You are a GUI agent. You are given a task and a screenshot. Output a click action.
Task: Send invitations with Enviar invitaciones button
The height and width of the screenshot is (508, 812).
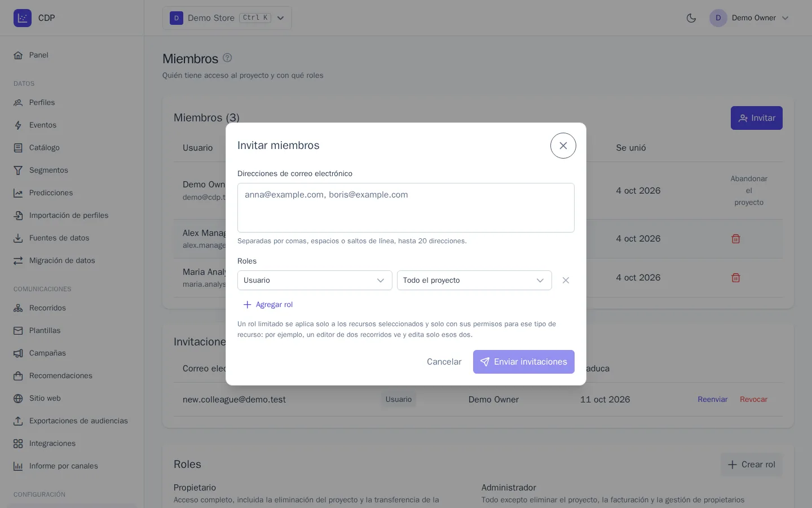[524, 362]
